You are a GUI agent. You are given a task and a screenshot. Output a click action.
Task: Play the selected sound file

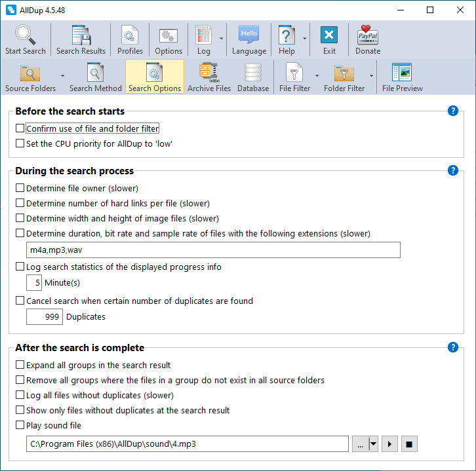click(x=389, y=444)
